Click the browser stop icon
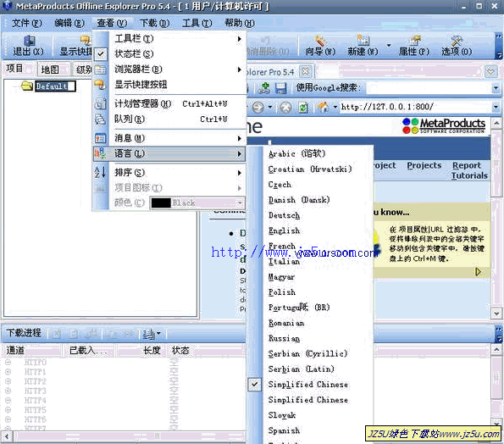 (285, 107)
